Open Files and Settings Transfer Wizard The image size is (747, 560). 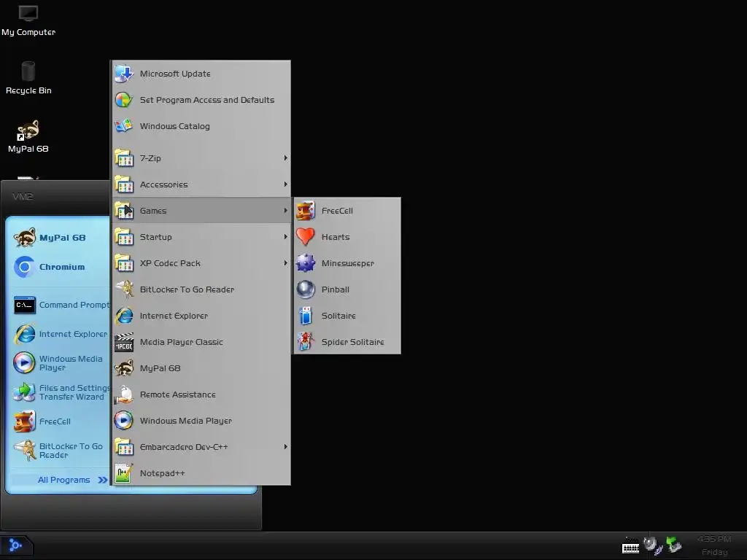tap(59, 392)
